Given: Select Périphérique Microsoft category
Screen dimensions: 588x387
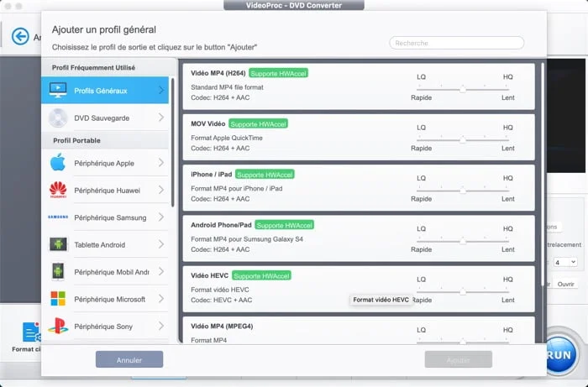Looking at the screenshot, I should point(105,299).
